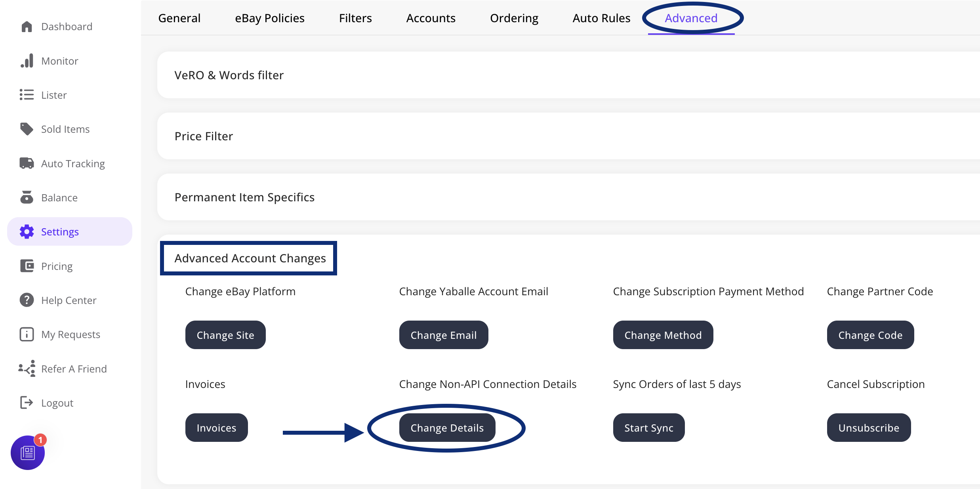
Task: Click the Pricing wallet icon
Action: pyautogui.click(x=27, y=266)
